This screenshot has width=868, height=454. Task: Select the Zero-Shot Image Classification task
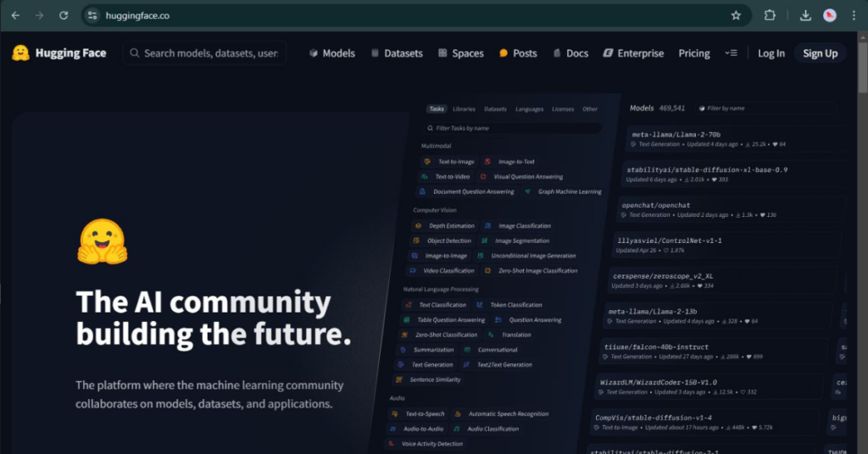point(531,270)
